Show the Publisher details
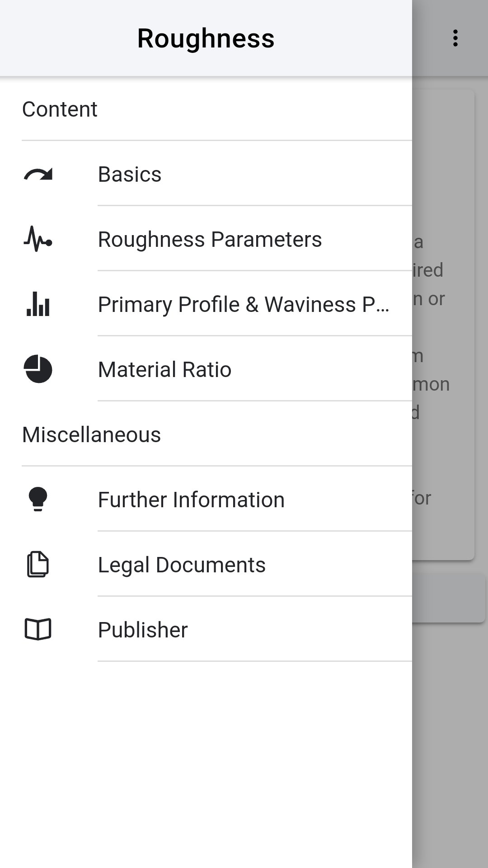This screenshot has width=488, height=868. 143,630
